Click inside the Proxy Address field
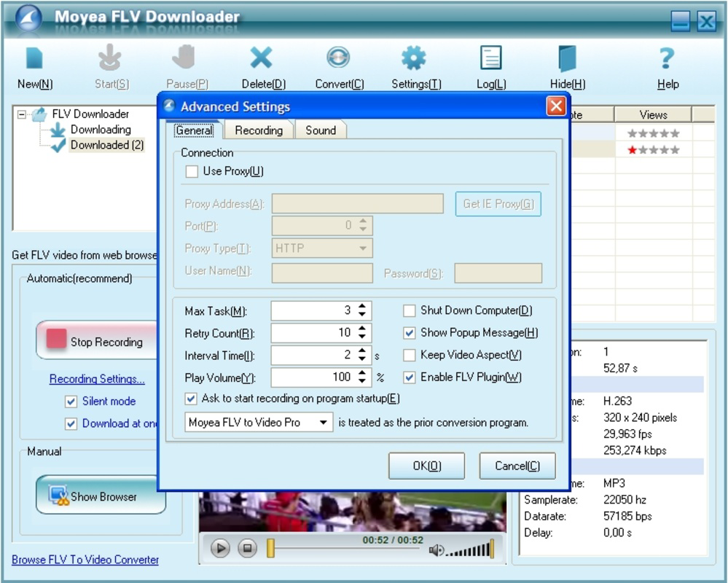Viewport: 728px width, 583px height. tap(357, 203)
